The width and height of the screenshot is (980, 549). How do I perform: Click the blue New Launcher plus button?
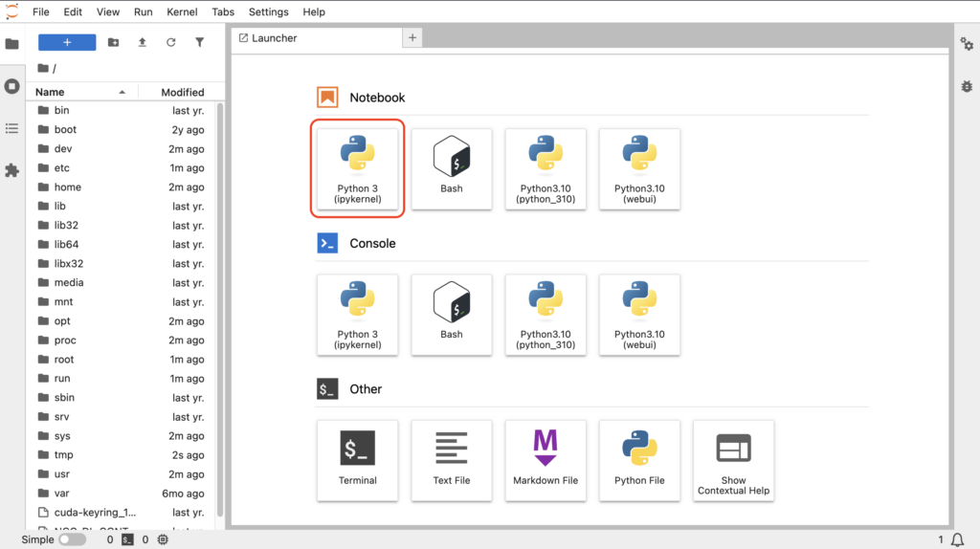click(67, 42)
